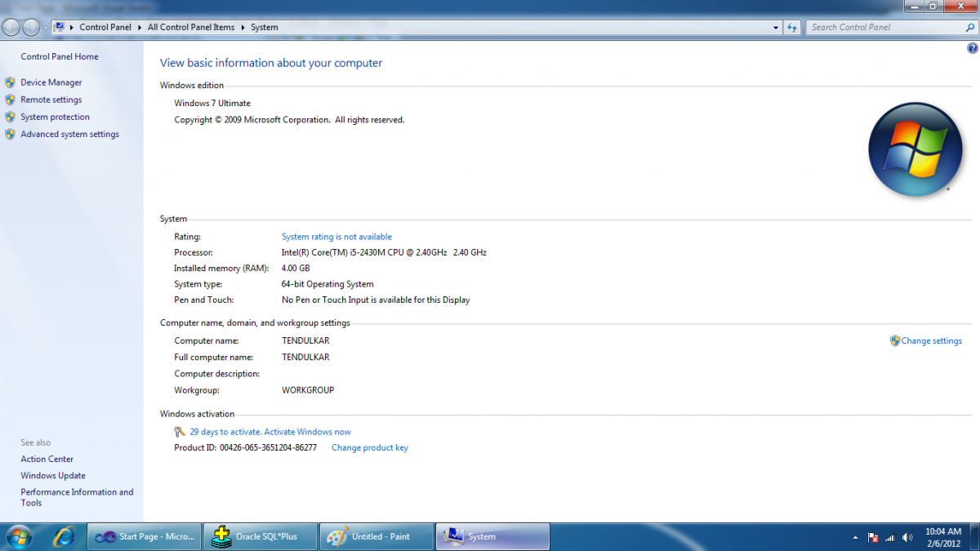This screenshot has width=980, height=551.
Task: Click the All Control Panel Items breadcrumb
Action: (x=191, y=27)
